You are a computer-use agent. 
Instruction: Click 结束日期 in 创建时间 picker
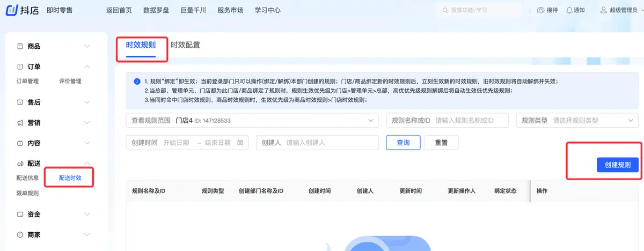pos(217,143)
